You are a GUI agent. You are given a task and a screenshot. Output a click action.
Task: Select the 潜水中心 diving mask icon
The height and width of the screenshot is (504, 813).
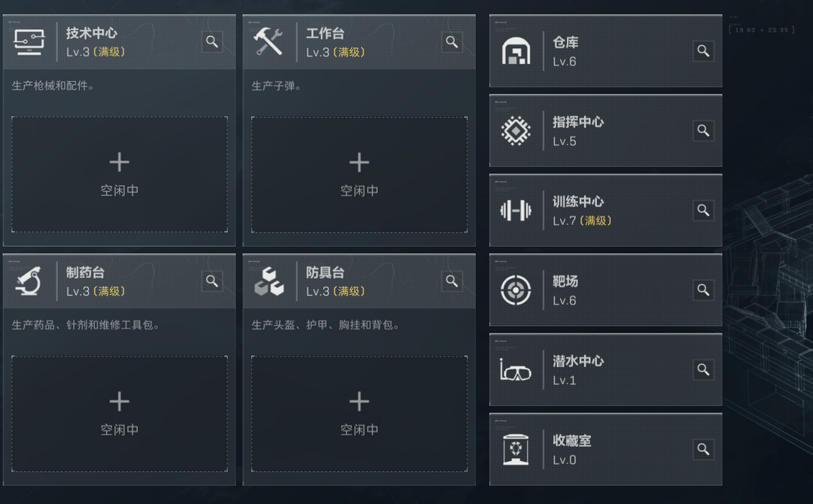click(516, 370)
